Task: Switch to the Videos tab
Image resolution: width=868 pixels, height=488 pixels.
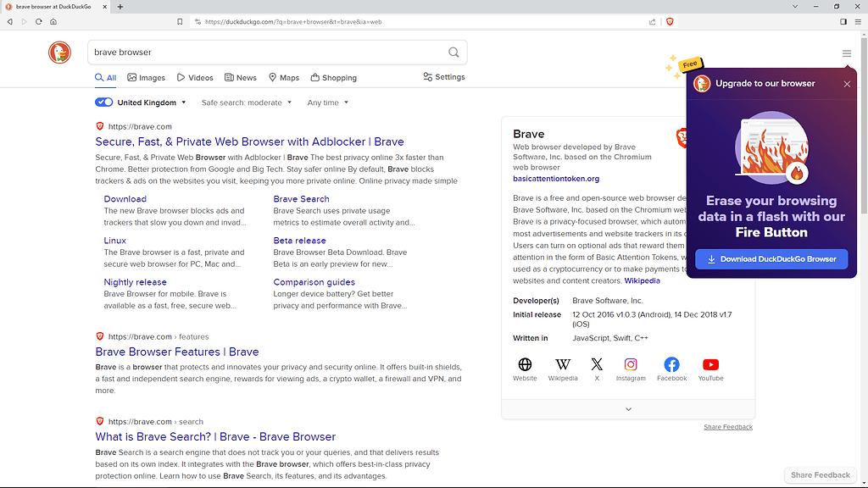Action: coord(195,77)
